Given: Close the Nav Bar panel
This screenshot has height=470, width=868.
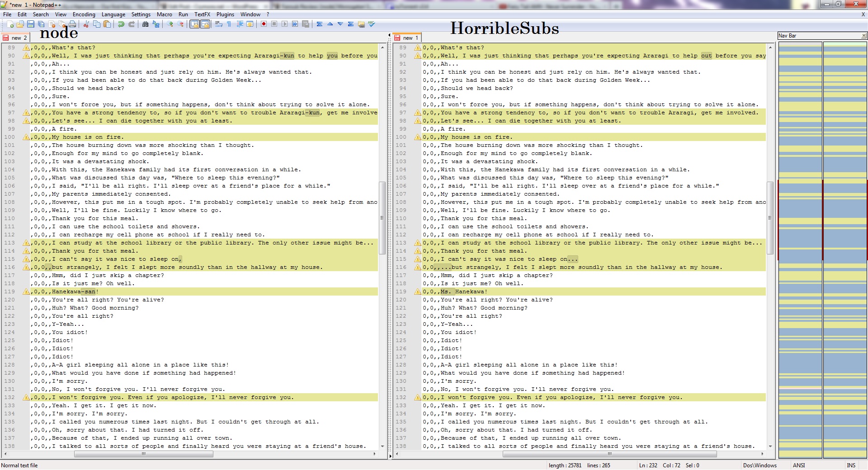Looking at the screenshot, I should point(863,36).
